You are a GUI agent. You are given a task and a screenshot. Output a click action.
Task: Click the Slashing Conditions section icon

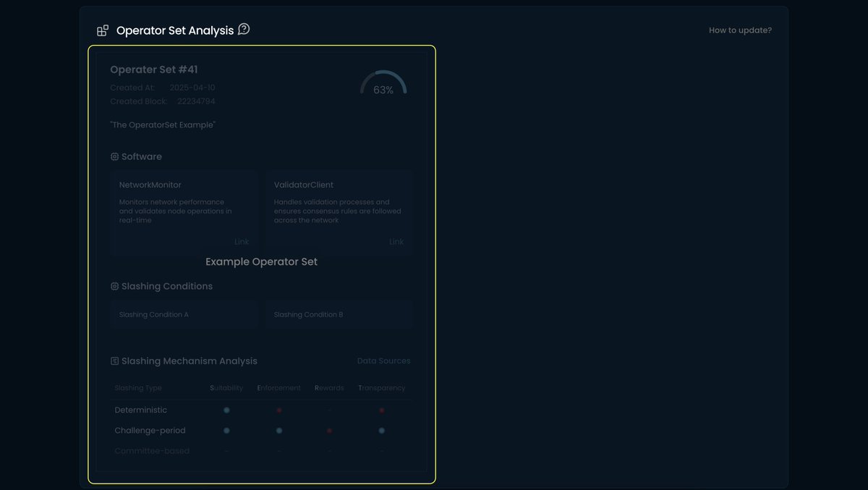(x=114, y=286)
